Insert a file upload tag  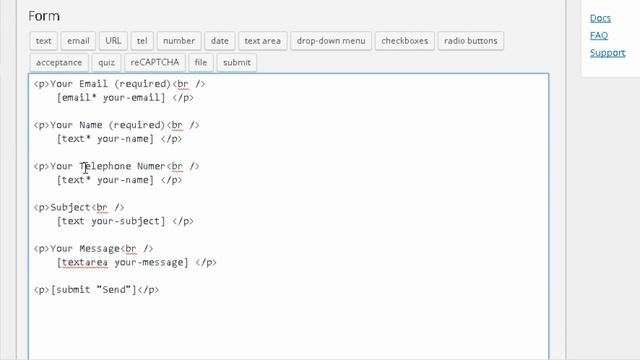pos(201,62)
